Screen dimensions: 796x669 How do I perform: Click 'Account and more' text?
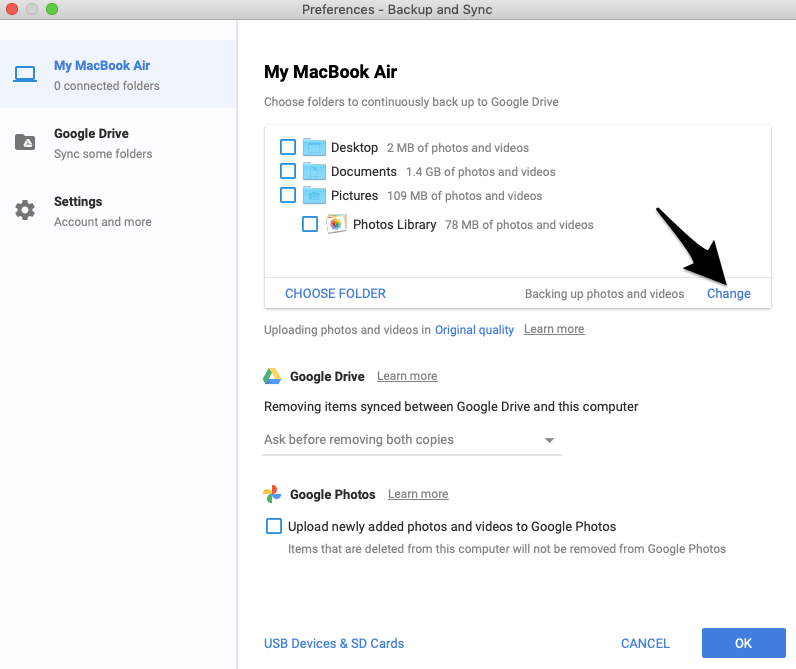[x=103, y=222]
